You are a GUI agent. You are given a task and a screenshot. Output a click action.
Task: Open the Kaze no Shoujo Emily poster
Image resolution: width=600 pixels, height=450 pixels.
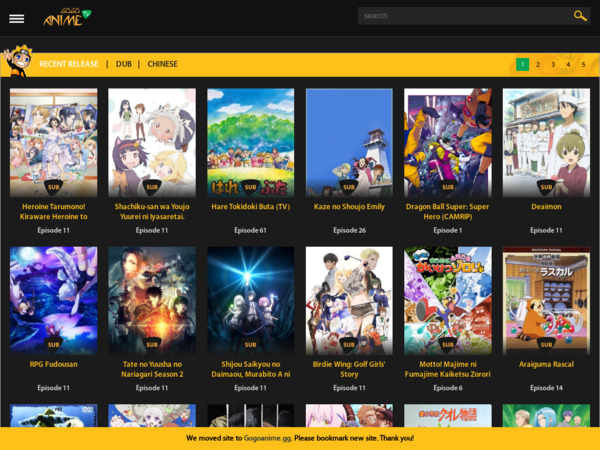[x=349, y=143]
